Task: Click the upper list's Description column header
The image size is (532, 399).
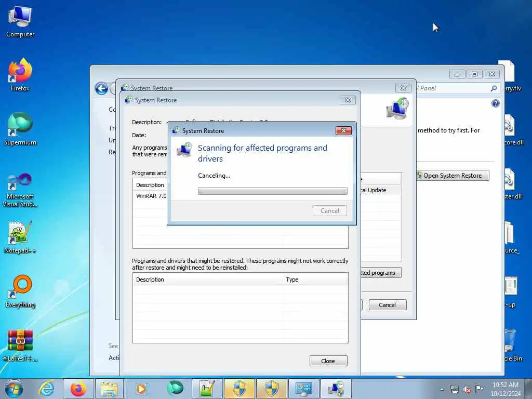Action: 150,185
